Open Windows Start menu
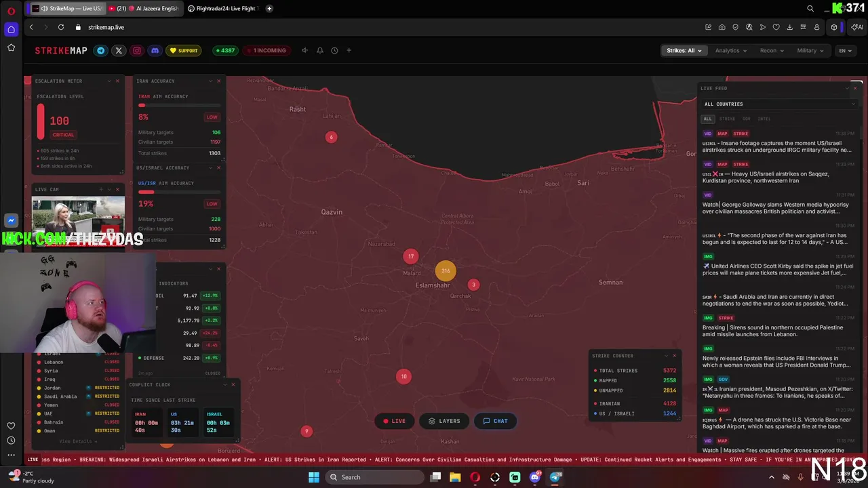 314,477
